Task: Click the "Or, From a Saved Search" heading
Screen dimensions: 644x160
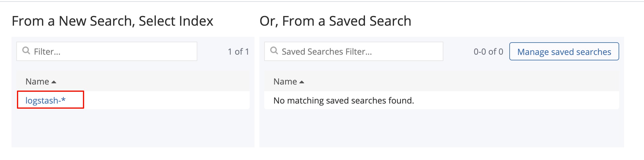Action: [x=335, y=21]
